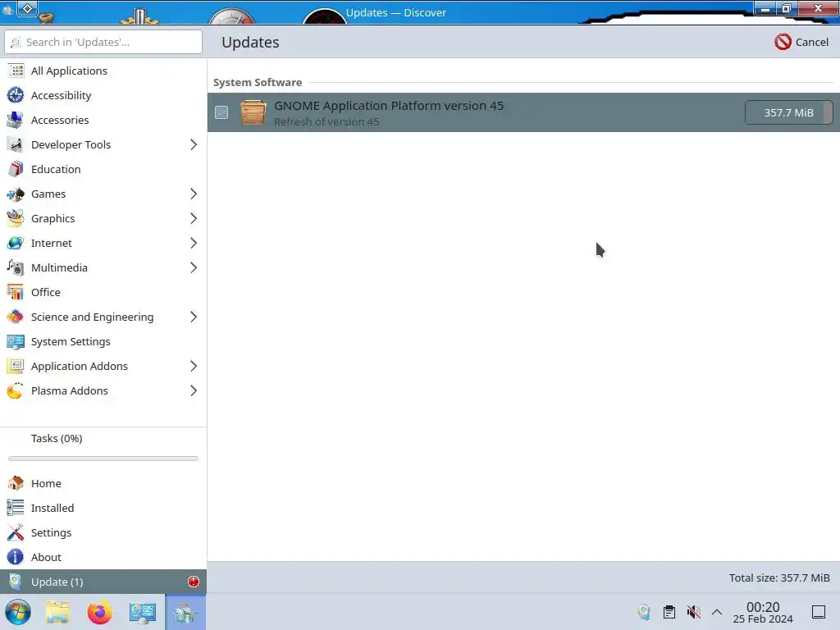Select the Graphics category icon
This screenshot has height=630, width=840.
click(x=16, y=218)
